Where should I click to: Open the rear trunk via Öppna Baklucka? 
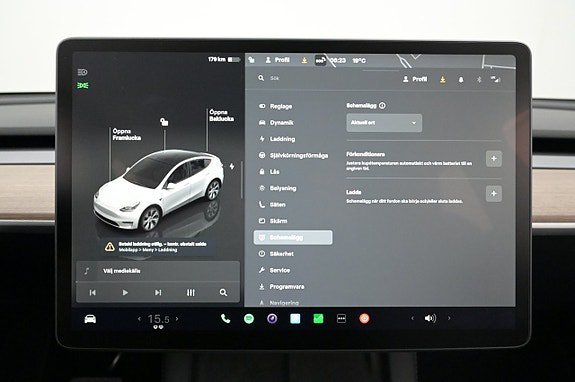(x=221, y=115)
